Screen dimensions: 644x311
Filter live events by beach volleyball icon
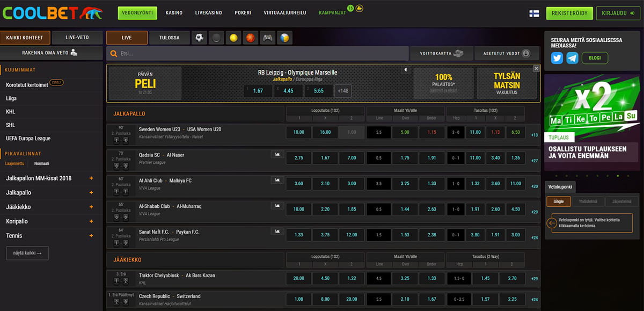point(284,38)
